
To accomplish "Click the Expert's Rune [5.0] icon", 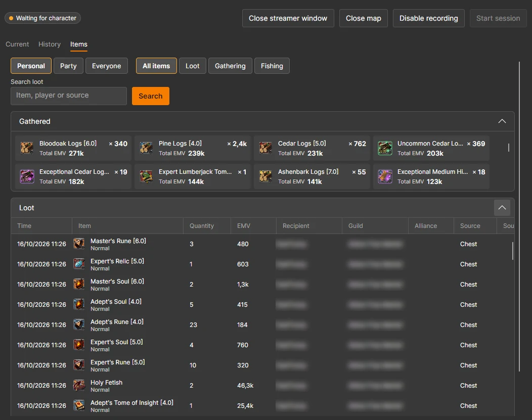I will pyautogui.click(x=79, y=365).
